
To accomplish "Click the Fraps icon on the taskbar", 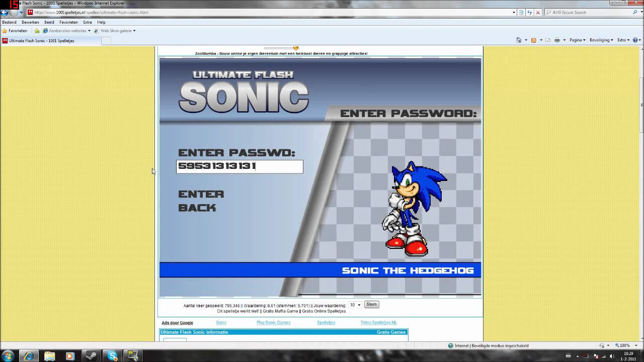I will (133, 356).
